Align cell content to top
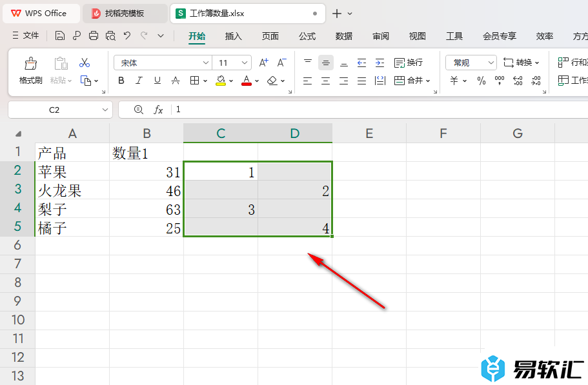The image size is (588, 385). [308, 63]
